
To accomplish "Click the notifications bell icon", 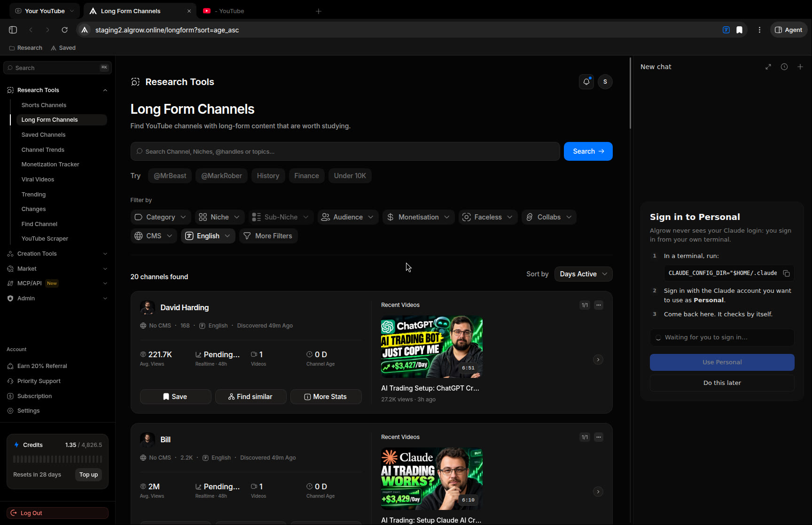I will 586,82.
